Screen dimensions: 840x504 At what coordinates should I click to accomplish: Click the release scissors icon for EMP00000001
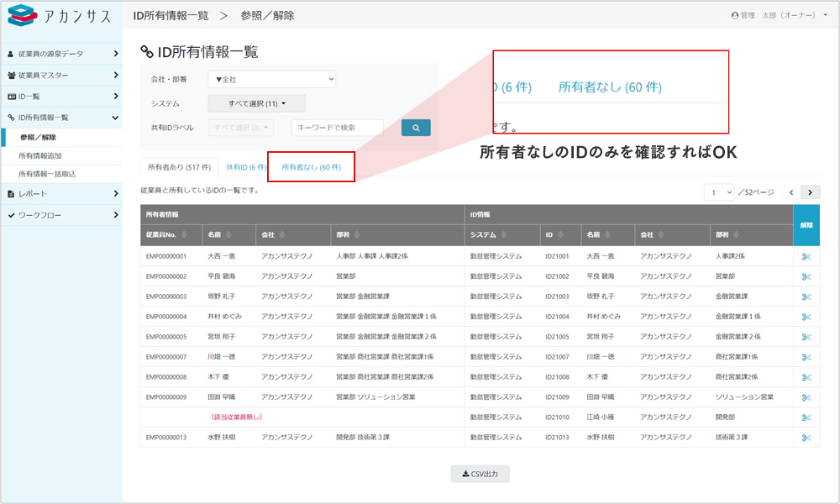coord(806,256)
